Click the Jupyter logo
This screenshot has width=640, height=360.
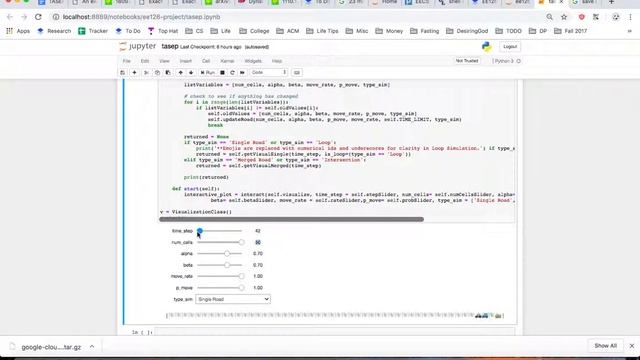[x=138, y=47]
